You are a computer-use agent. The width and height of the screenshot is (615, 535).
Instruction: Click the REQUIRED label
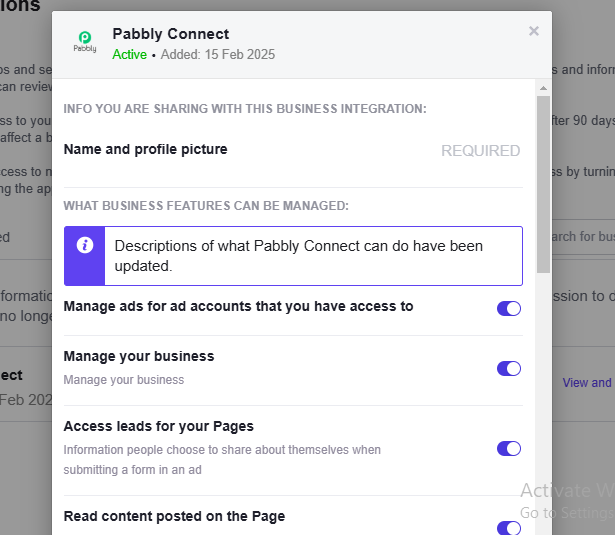480,151
